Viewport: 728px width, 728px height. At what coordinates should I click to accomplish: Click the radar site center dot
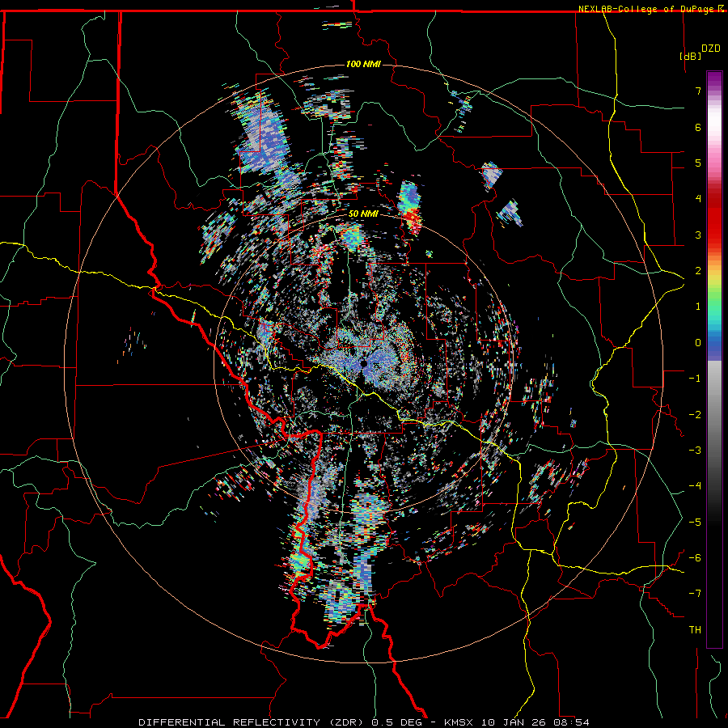[x=364, y=363]
